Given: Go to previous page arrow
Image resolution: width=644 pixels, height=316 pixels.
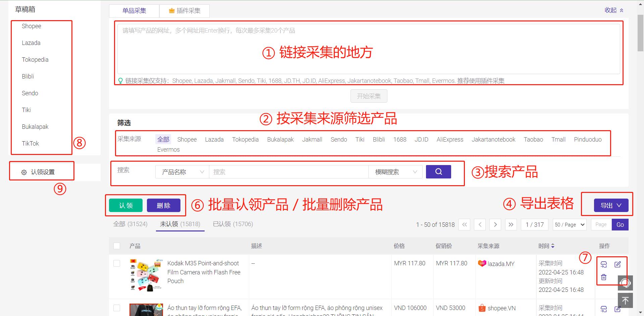Looking at the screenshot, I should coord(480,224).
